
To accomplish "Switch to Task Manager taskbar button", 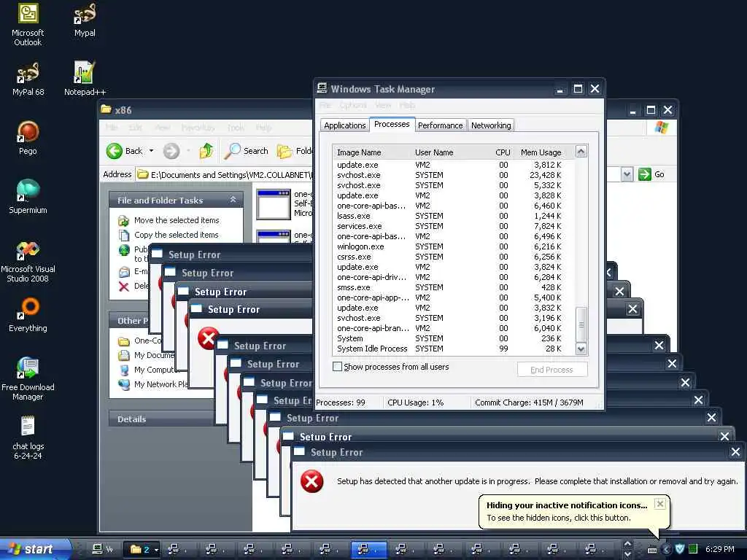I will point(104,549).
